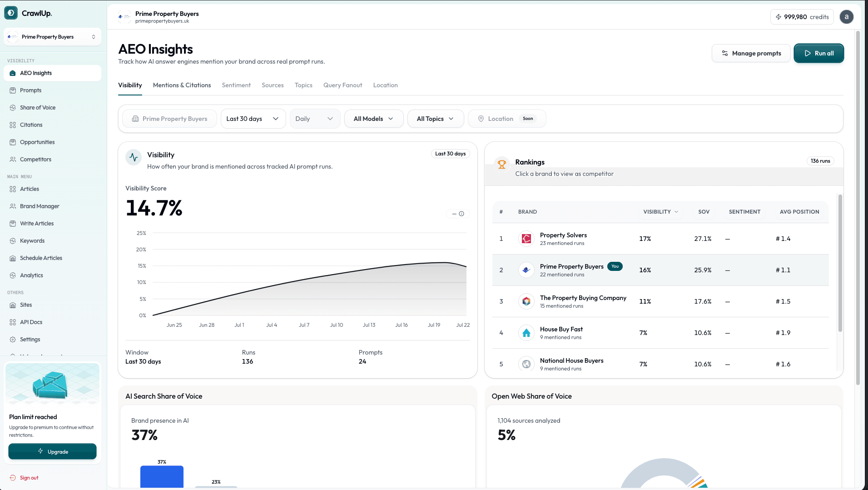Click the Property Buying Company brand logo
The width and height of the screenshot is (868, 490).
click(x=526, y=301)
